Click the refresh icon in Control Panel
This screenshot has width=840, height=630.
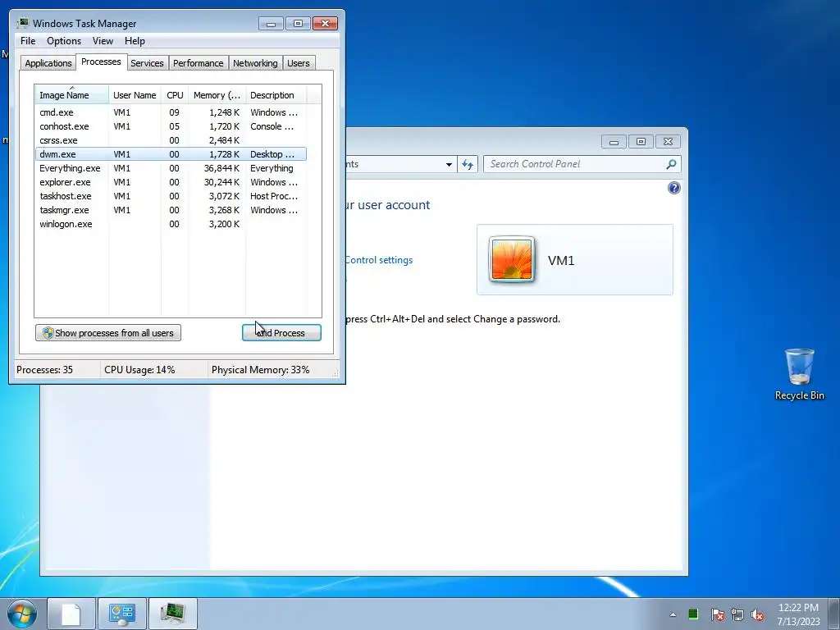coord(468,164)
